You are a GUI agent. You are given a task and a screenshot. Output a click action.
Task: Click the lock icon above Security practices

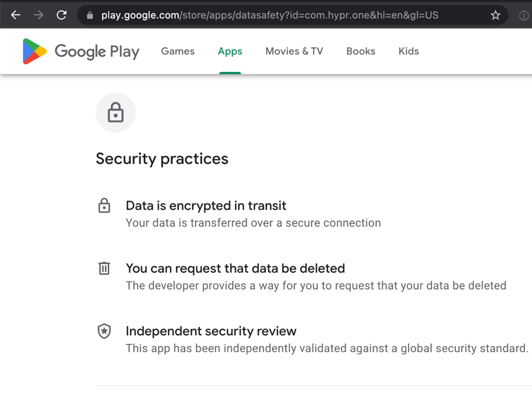point(115,113)
